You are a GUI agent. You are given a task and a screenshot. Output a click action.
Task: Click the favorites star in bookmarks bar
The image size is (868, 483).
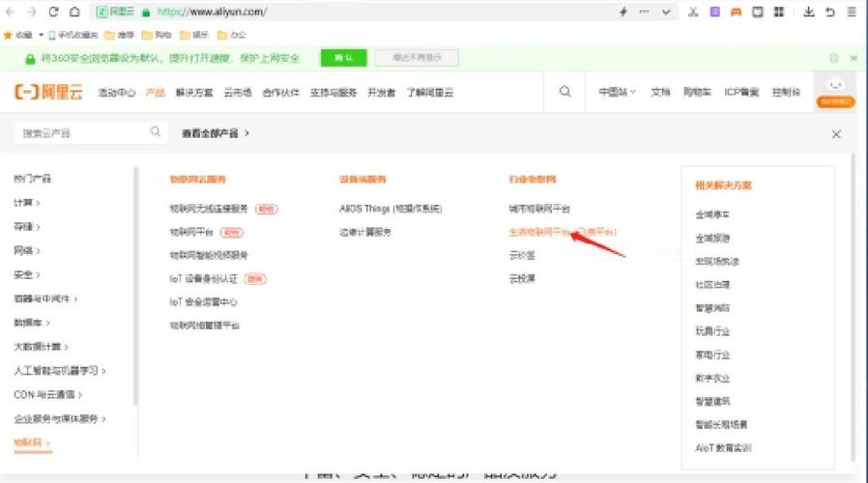coord(8,35)
